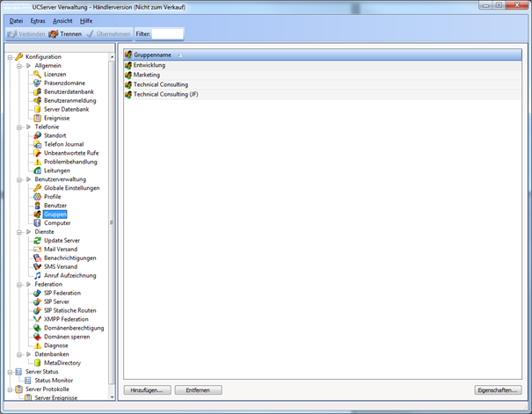Click into the Filter input field
Viewport: 532px width, 414px height.
168,34
